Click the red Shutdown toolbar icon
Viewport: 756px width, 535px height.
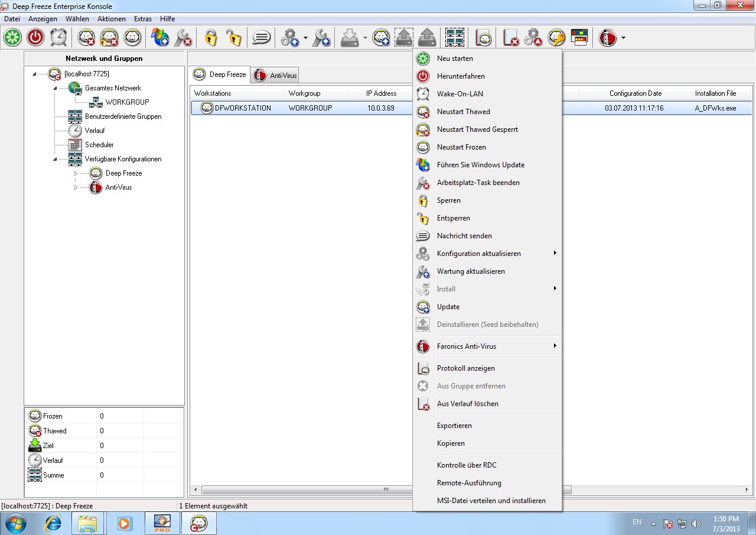(35, 37)
